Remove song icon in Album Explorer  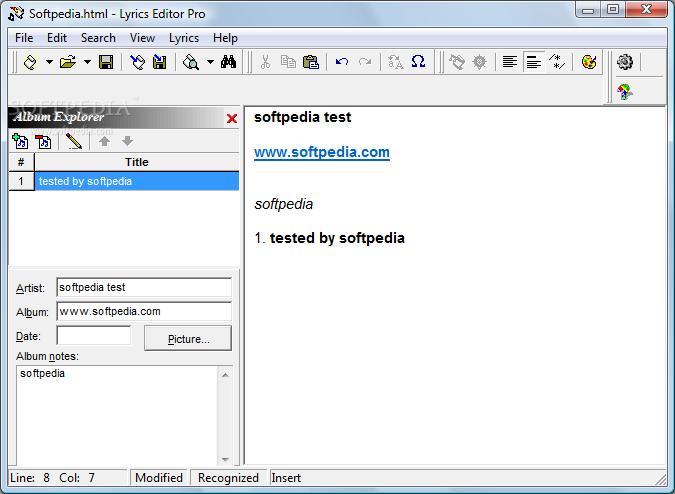click(43, 141)
